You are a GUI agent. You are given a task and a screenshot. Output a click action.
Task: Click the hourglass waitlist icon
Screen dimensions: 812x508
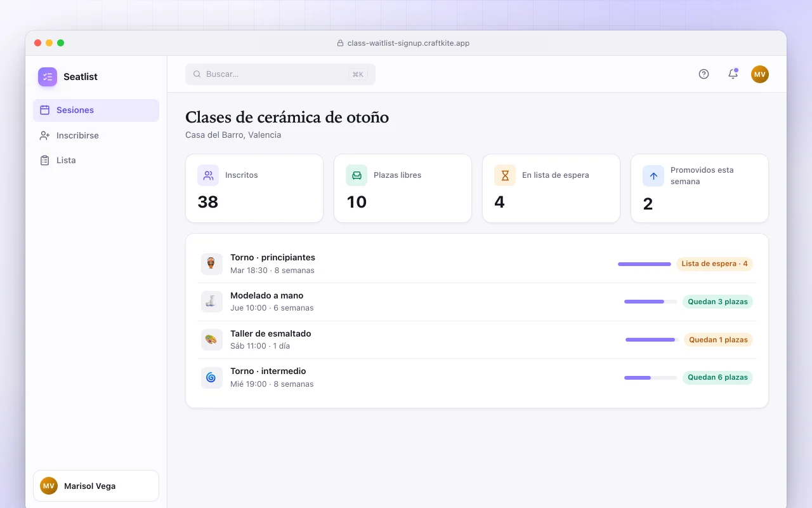505,175
